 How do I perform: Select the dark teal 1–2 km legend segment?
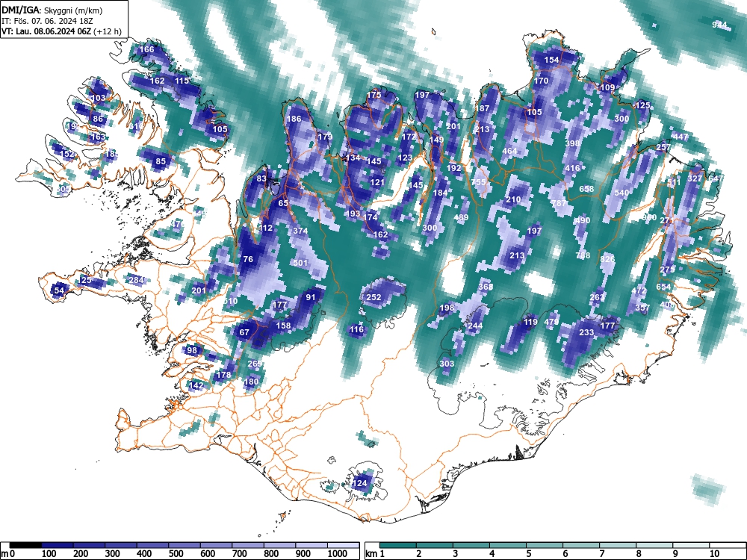tap(398, 545)
